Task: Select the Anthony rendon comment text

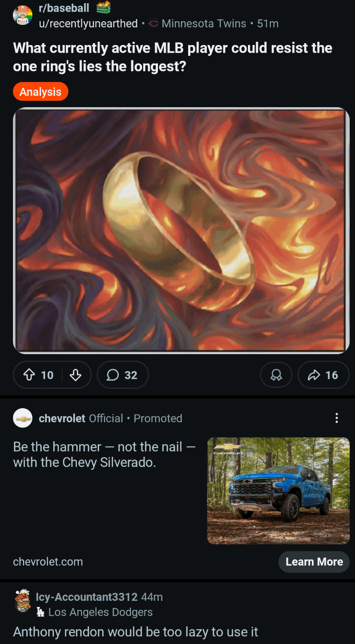Action: (x=135, y=632)
